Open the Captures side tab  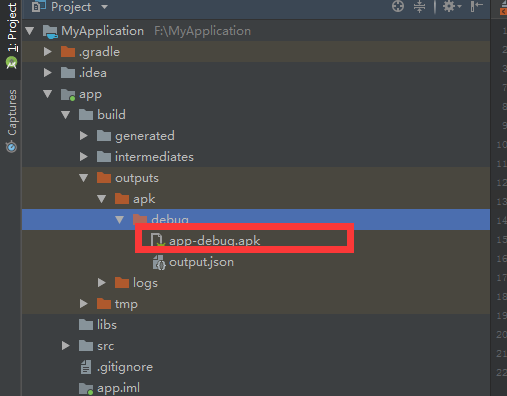pyautogui.click(x=12, y=121)
